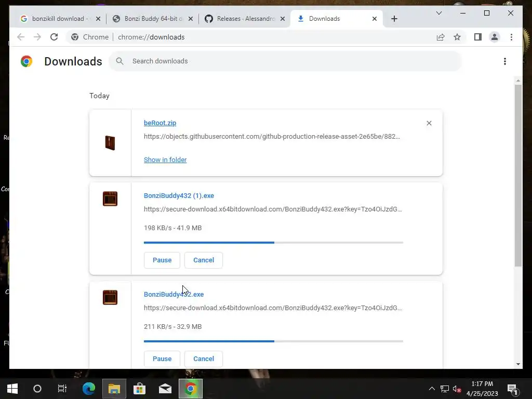Image resolution: width=532 pixels, height=399 pixels.
Task: Launch Microsoft Edge from taskbar
Action: click(88, 389)
